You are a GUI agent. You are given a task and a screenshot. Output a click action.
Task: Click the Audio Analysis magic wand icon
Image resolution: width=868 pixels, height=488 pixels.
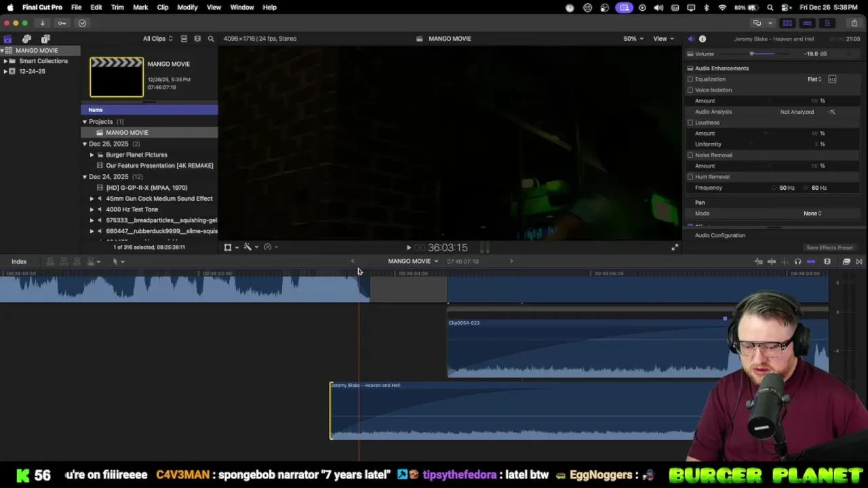(832, 112)
